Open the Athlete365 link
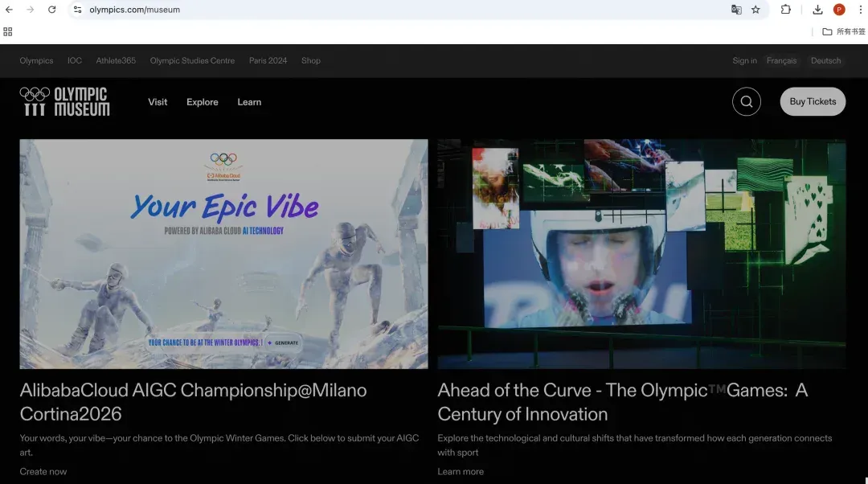The image size is (868, 484). [x=116, y=60]
